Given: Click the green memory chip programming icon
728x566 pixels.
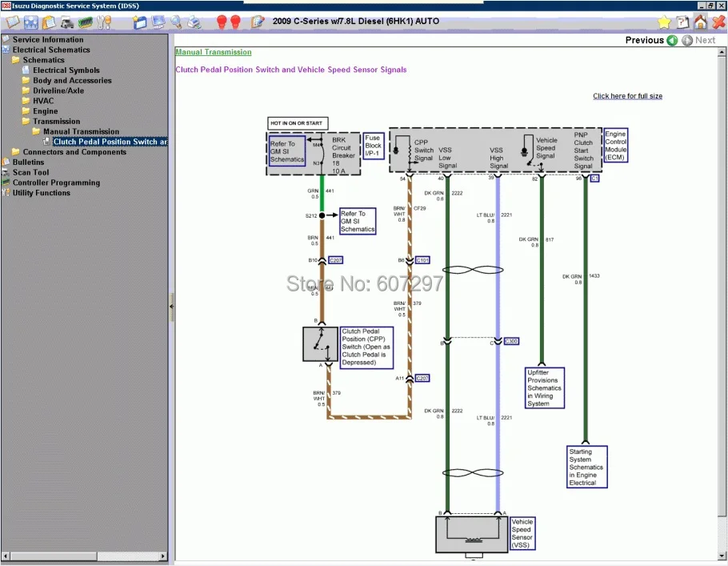Looking at the screenshot, I should 86,22.
